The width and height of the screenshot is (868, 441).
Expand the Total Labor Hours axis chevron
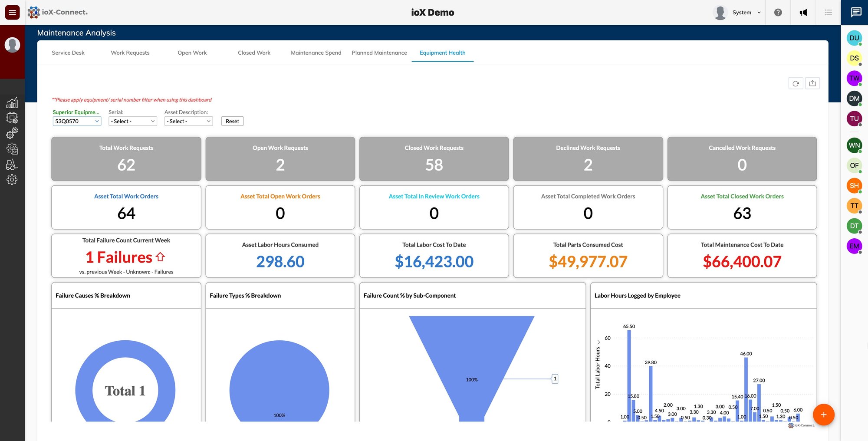pyautogui.click(x=598, y=342)
